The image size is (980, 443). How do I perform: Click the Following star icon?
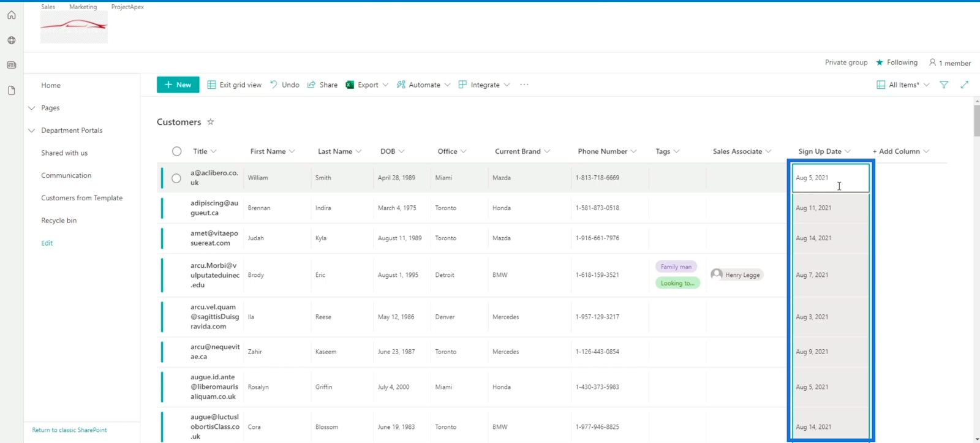click(880, 62)
